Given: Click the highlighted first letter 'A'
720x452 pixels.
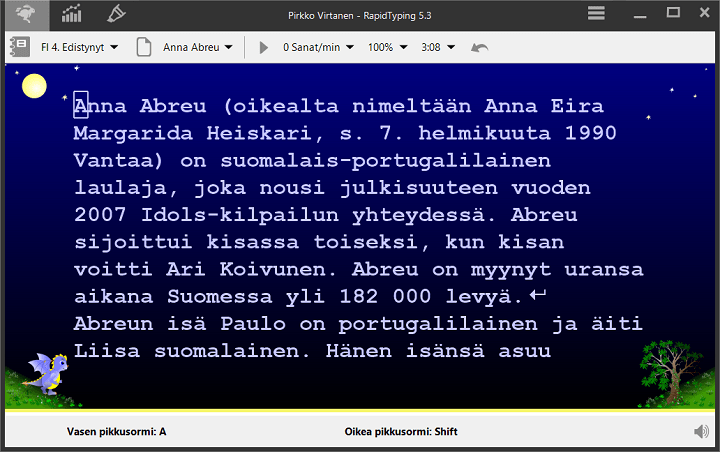Looking at the screenshot, I should click(82, 106).
